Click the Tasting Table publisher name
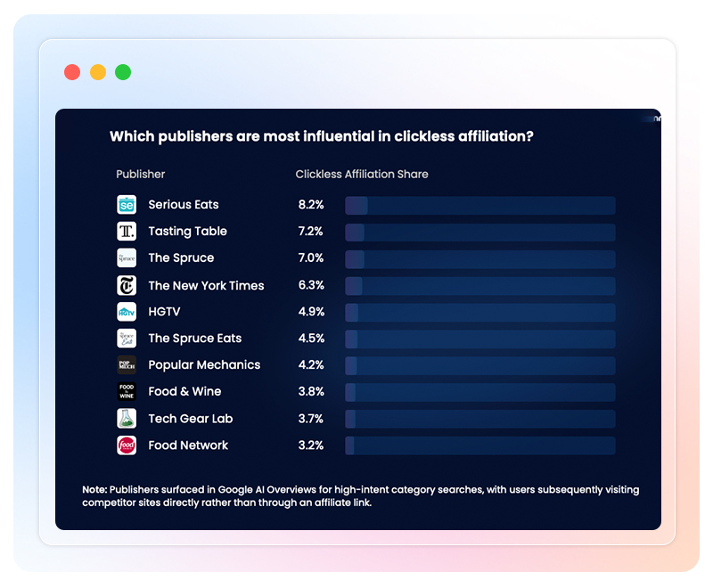This screenshot has width=713, height=588. click(x=187, y=232)
